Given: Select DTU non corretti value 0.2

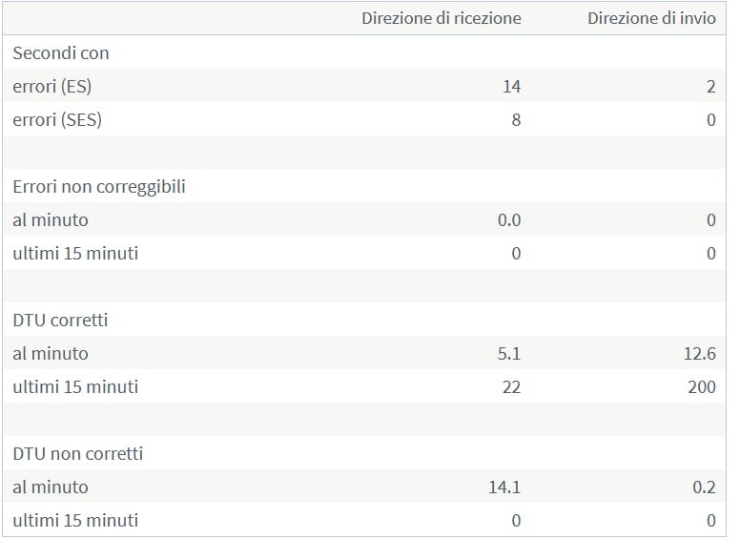Looking at the screenshot, I should [x=704, y=487].
